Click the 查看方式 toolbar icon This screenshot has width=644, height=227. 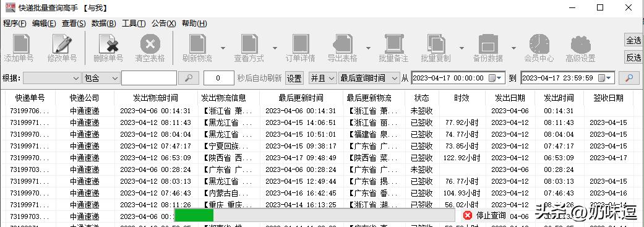[x=249, y=45]
